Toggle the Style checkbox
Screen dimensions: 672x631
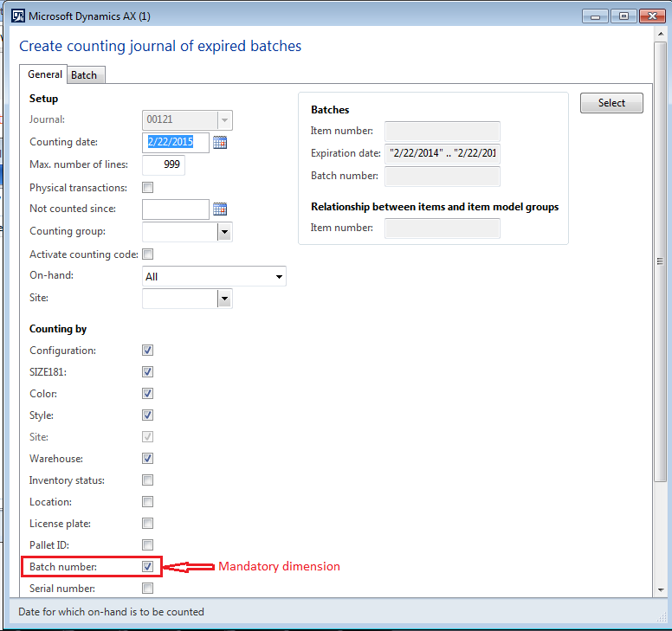pyautogui.click(x=147, y=415)
